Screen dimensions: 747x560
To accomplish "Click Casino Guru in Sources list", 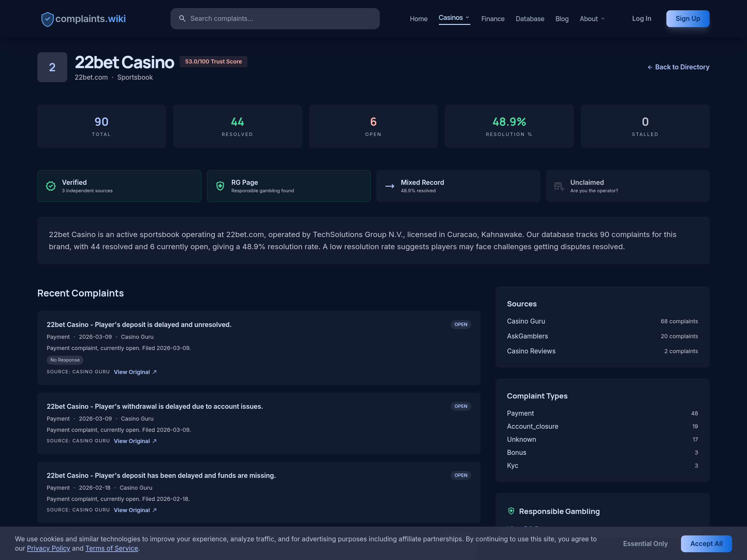I will [526, 321].
